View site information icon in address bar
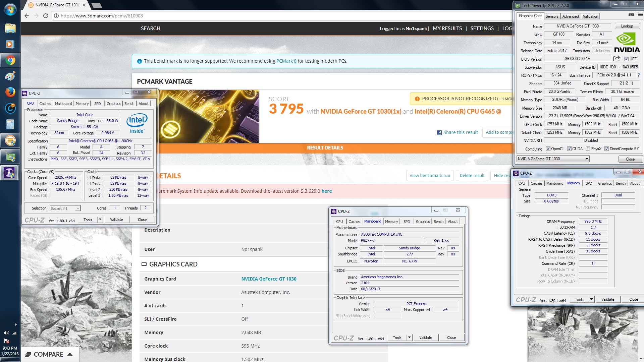 click(56, 16)
